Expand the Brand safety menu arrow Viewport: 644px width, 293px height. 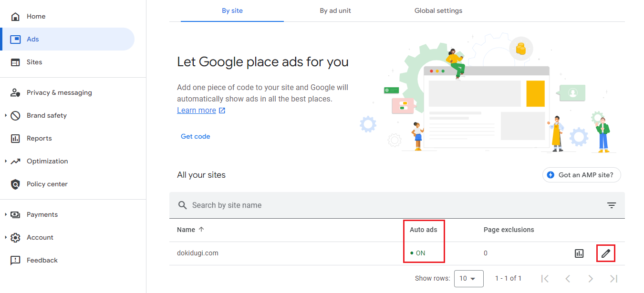[6, 116]
